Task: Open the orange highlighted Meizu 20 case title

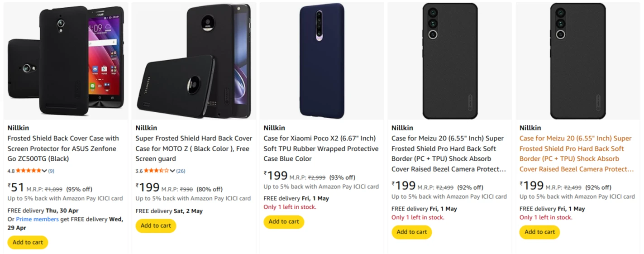Action: pos(576,153)
